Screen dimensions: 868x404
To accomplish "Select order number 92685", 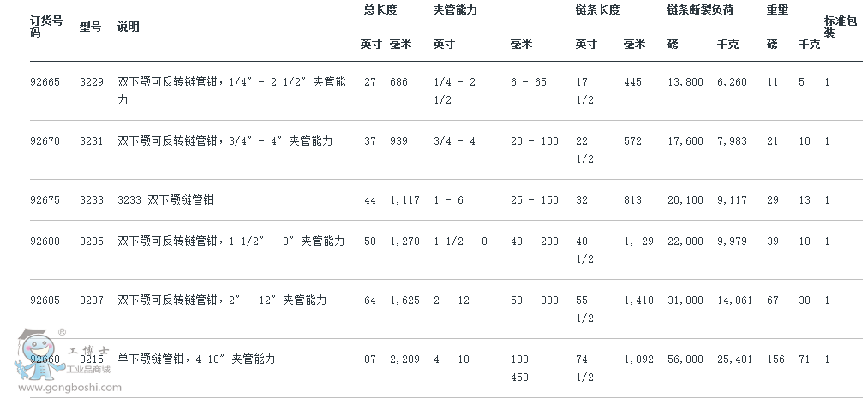I will (x=45, y=300).
